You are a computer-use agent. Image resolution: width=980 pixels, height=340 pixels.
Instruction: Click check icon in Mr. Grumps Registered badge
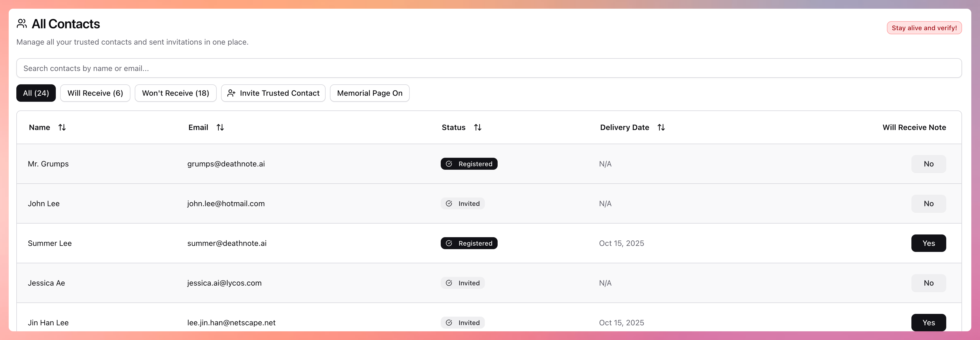click(449, 164)
